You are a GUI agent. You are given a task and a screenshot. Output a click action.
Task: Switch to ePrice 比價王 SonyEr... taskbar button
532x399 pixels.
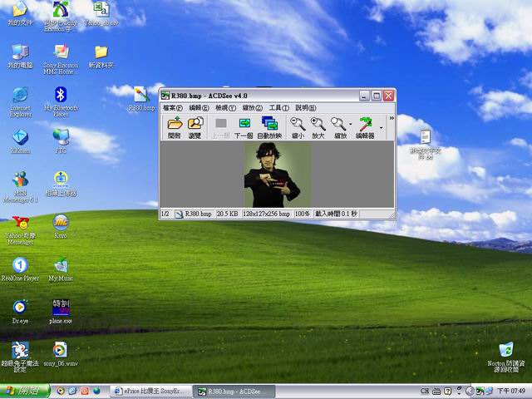click(151, 392)
